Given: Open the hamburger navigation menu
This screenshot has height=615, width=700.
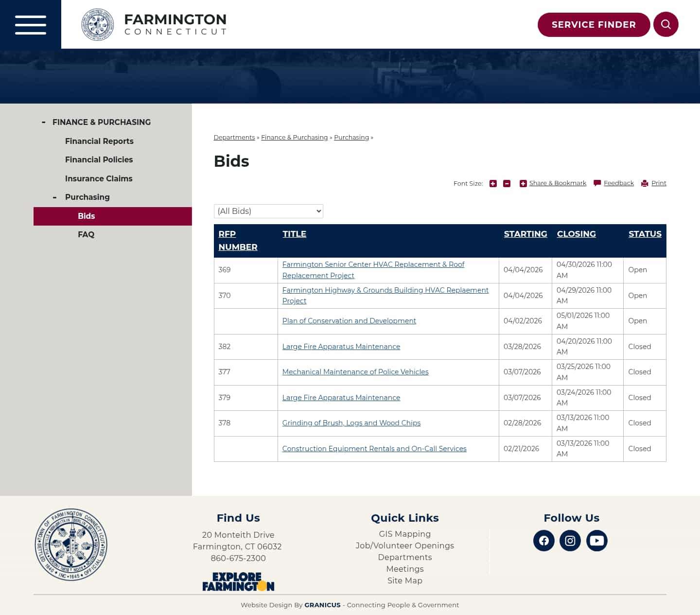Looking at the screenshot, I should 30,24.
